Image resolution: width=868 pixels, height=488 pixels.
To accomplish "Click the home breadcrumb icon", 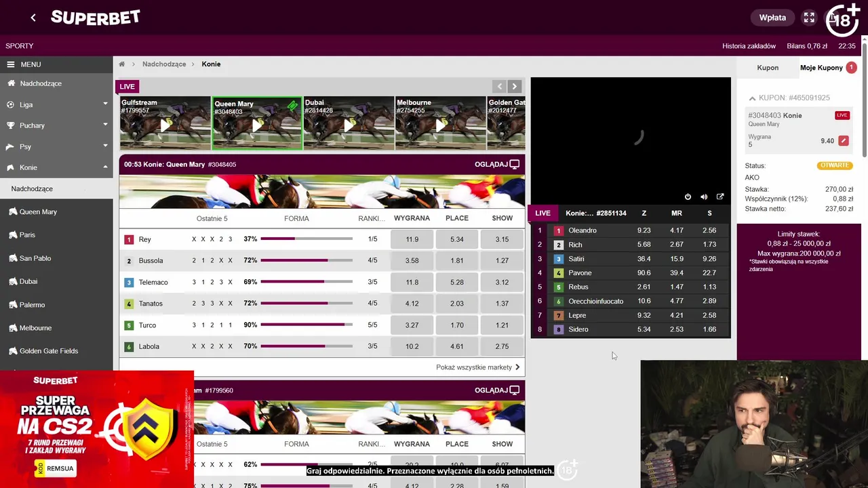I will coord(122,64).
